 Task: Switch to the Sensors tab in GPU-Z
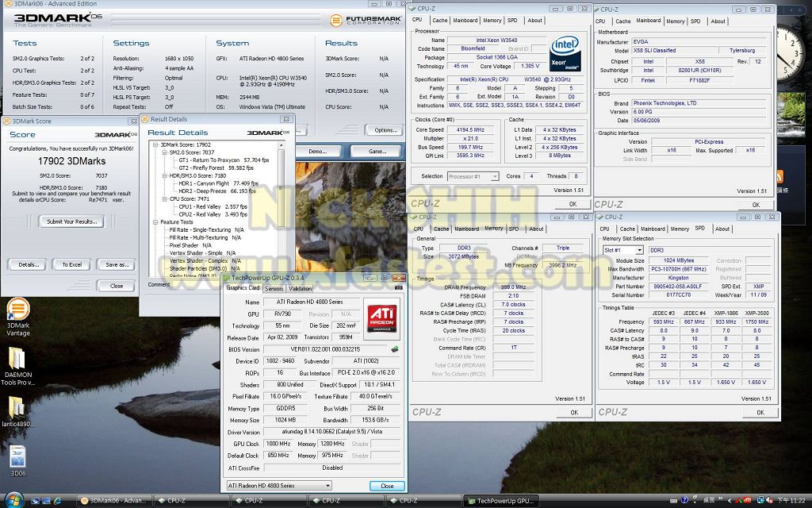(274, 288)
